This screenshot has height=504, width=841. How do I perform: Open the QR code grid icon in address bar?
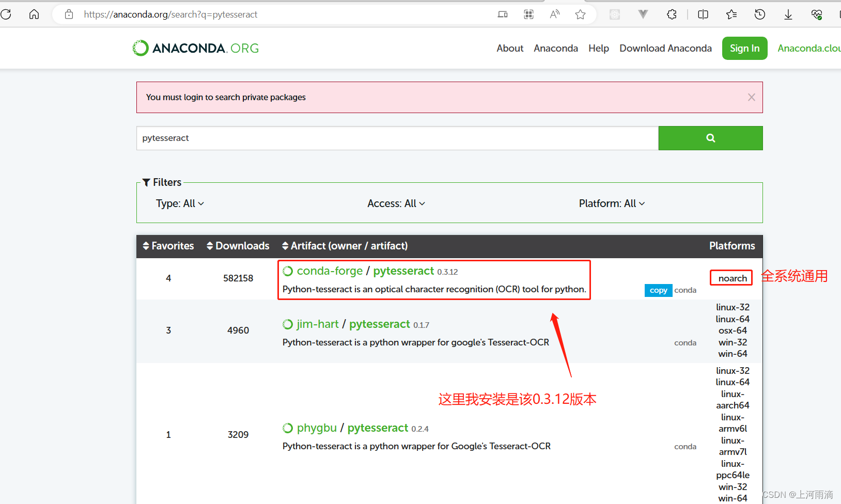pyautogui.click(x=528, y=14)
